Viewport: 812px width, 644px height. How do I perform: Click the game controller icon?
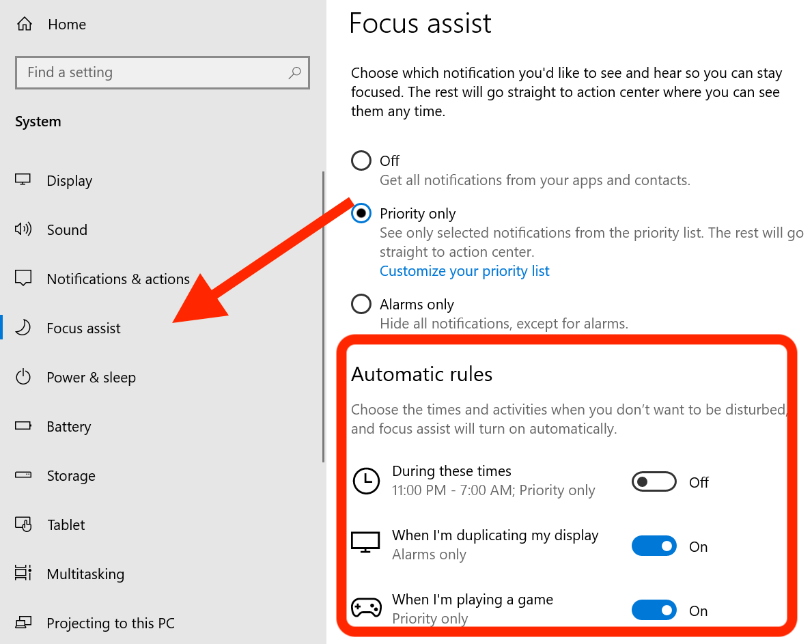[x=366, y=608]
